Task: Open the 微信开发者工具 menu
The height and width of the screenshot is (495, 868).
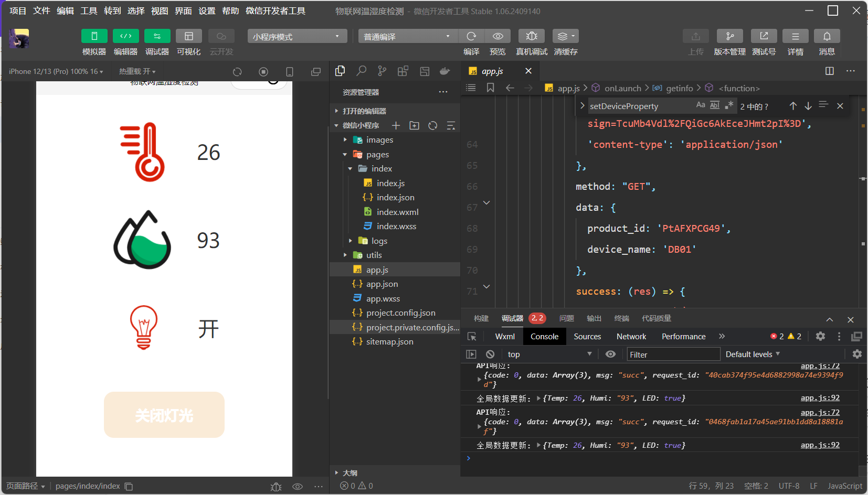Action: [x=276, y=11]
